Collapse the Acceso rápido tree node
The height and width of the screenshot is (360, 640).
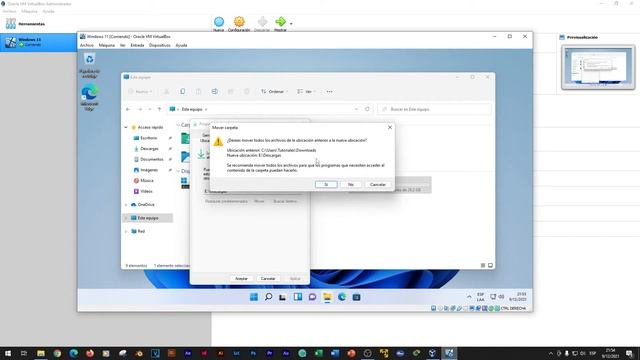point(126,127)
